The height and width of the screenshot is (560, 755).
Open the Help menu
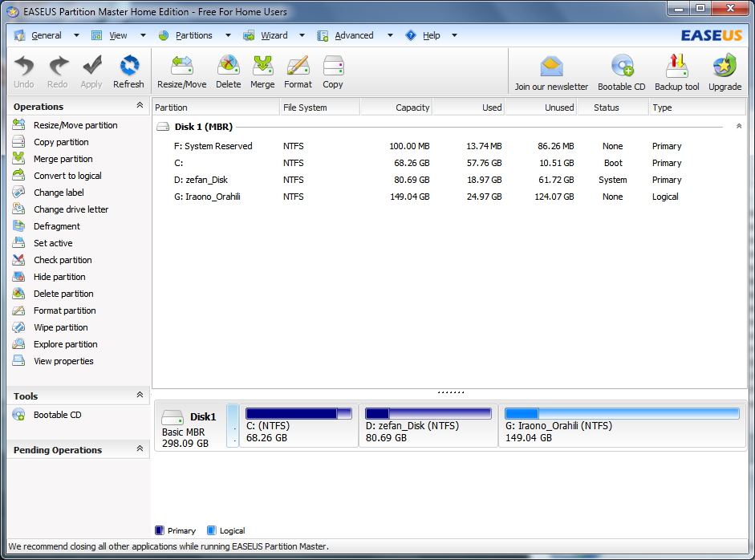point(431,35)
